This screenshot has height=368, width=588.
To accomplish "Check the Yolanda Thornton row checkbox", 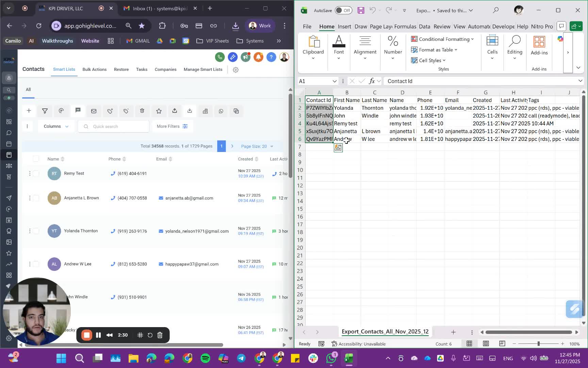I will [36, 231].
